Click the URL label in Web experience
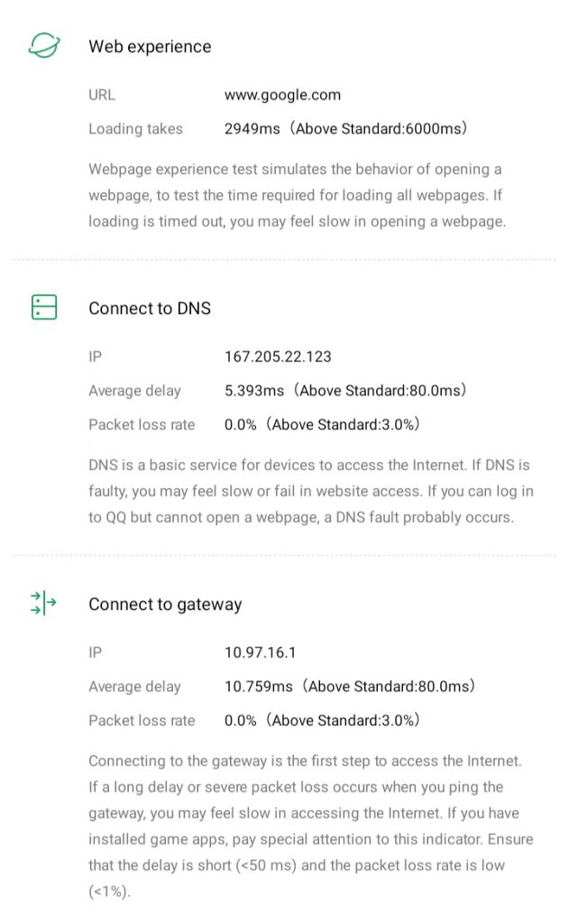 click(x=102, y=95)
